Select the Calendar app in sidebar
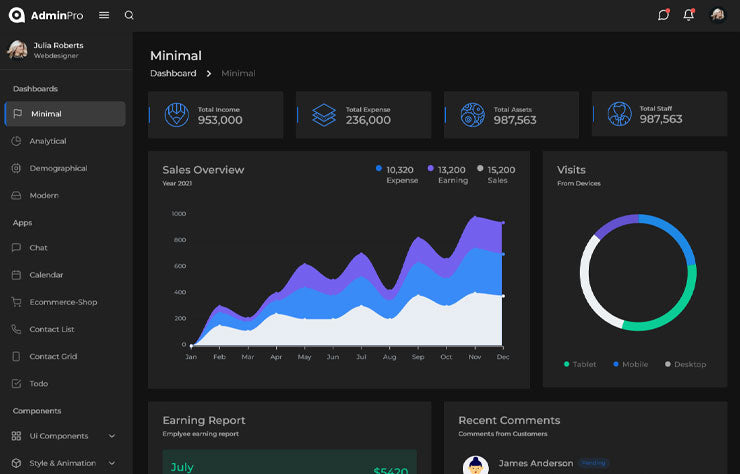The height and width of the screenshot is (474, 740). pyautogui.click(x=46, y=275)
